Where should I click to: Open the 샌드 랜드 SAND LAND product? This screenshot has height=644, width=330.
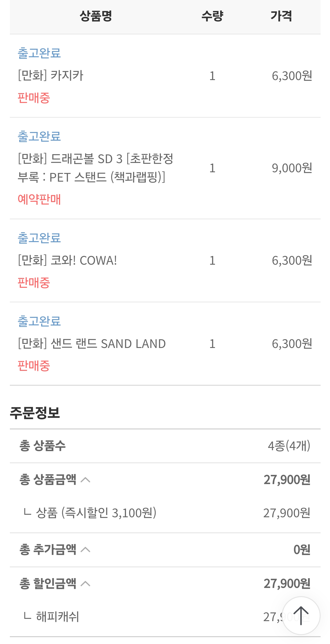pyautogui.click(x=92, y=343)
